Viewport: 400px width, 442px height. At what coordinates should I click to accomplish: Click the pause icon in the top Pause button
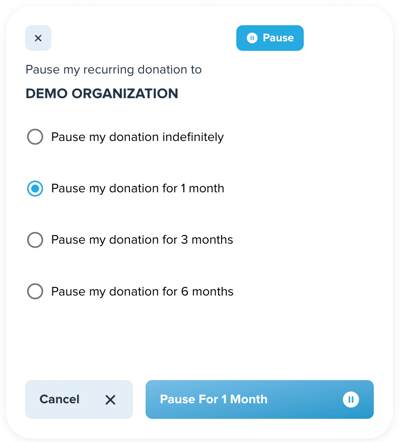252,38
